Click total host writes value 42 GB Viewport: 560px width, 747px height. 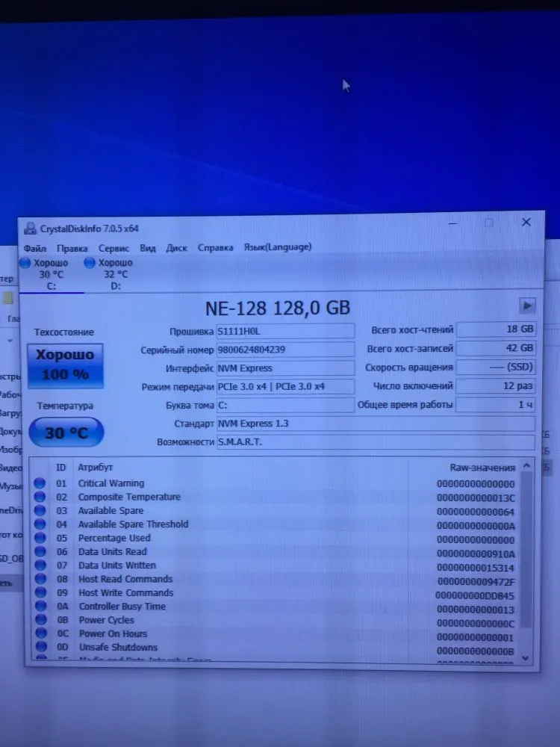click(x=495, y=348)
